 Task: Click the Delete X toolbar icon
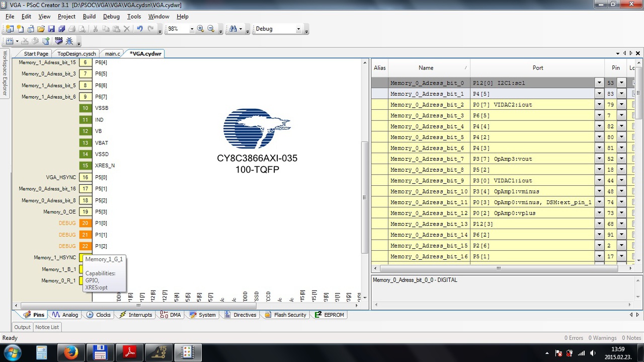coord(127,29)
